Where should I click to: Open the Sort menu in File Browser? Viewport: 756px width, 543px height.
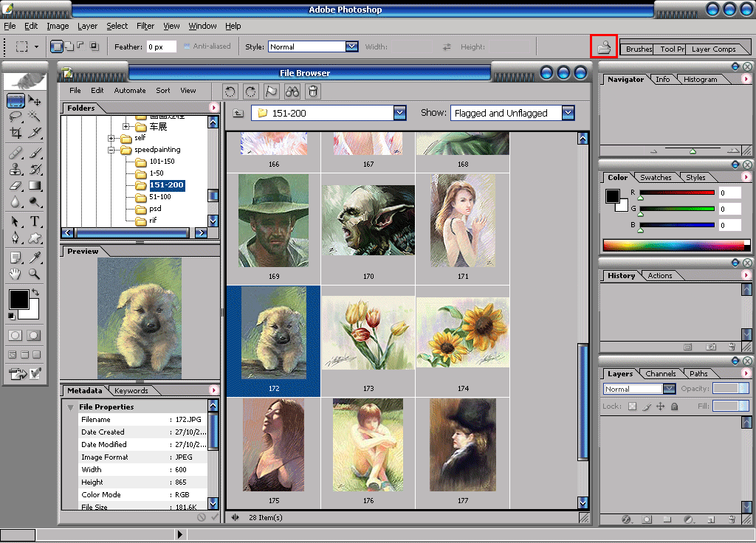(x=163, y=91)
